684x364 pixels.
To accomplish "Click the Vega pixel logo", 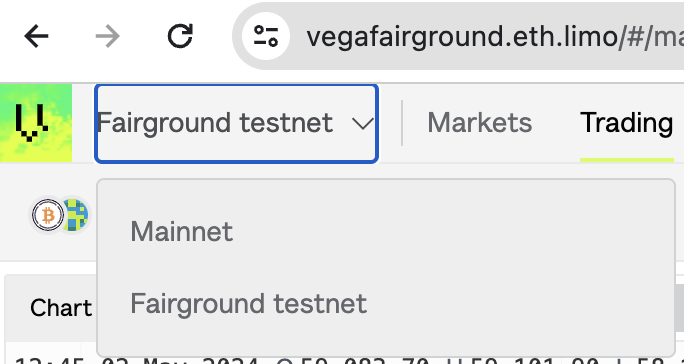I will point(36,123).
